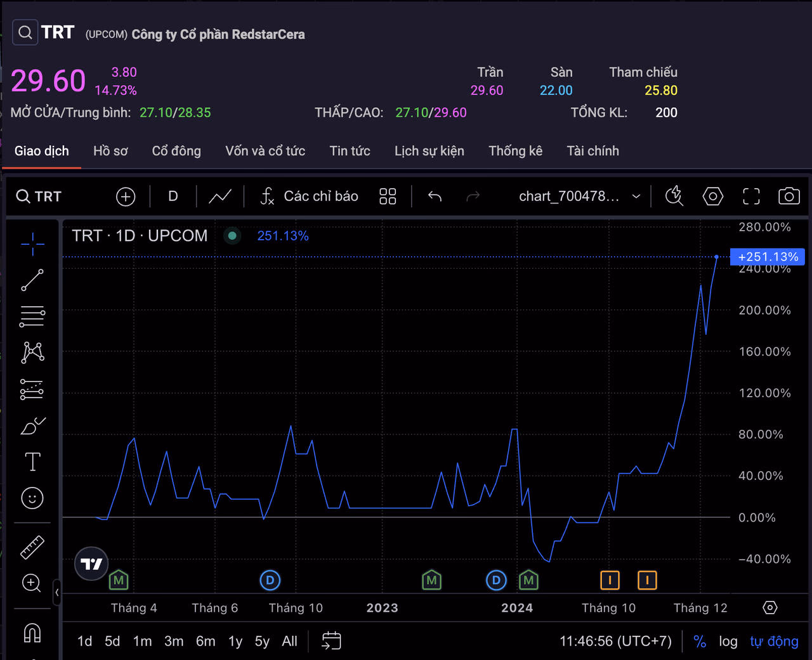
Task: Toggle percent scale on chart
Action: coord(700,642)
